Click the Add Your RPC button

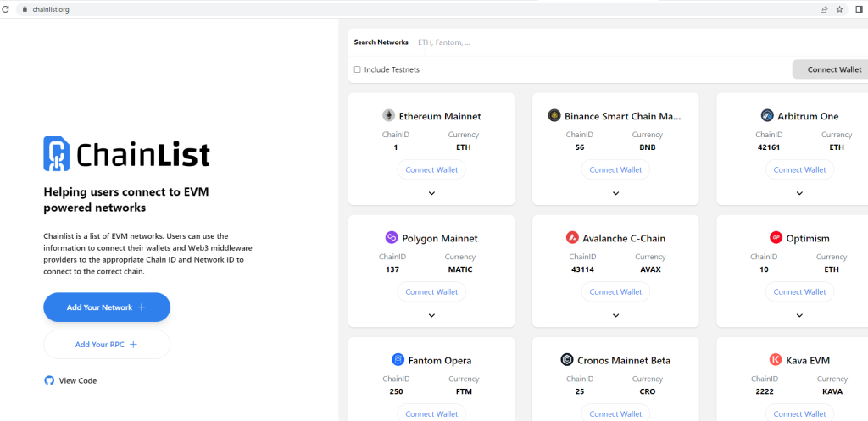[107, 345]
